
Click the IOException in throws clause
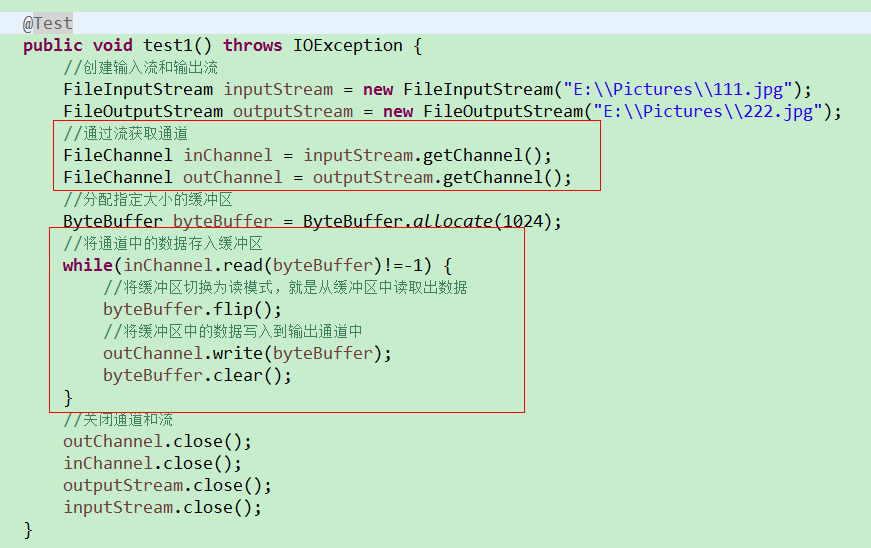pos(348,45)
